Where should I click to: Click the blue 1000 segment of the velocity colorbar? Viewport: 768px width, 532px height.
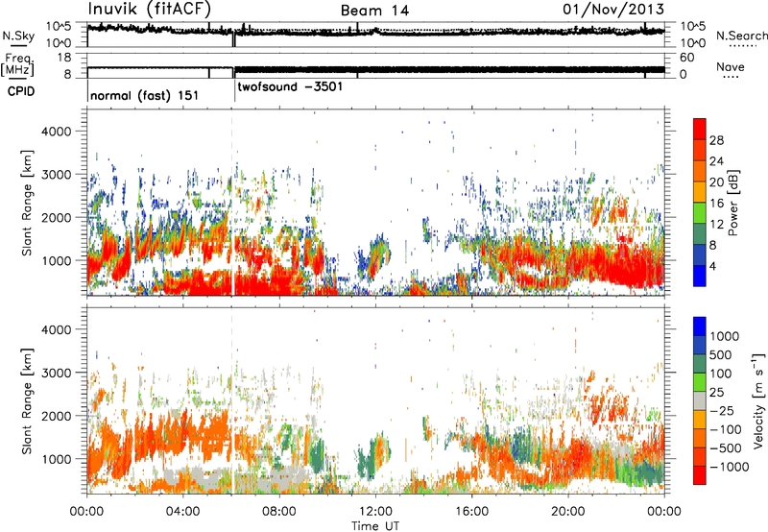pos(700,326)
